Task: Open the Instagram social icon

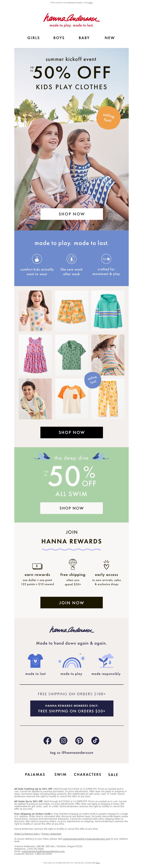Action: [63, 740]
